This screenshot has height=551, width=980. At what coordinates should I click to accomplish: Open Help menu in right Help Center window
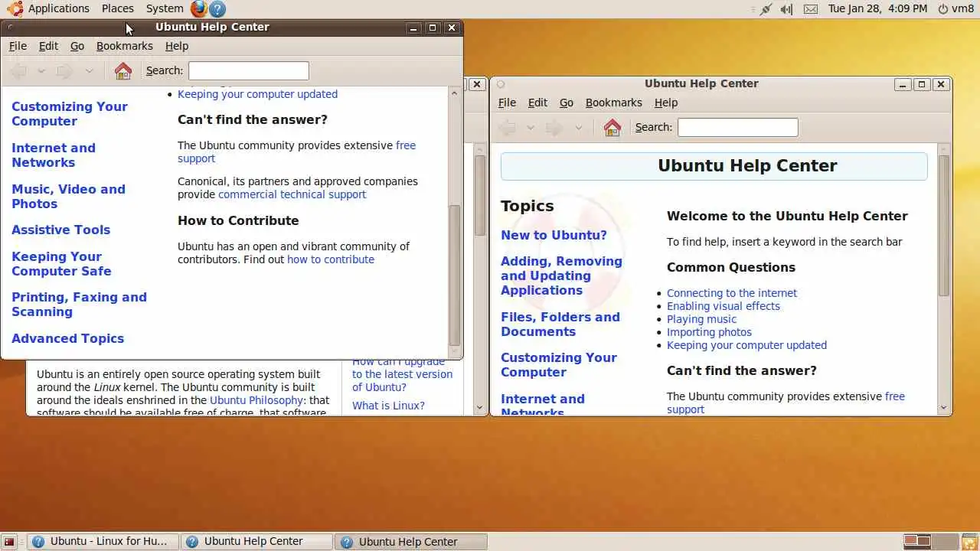[x=666, y=103]
